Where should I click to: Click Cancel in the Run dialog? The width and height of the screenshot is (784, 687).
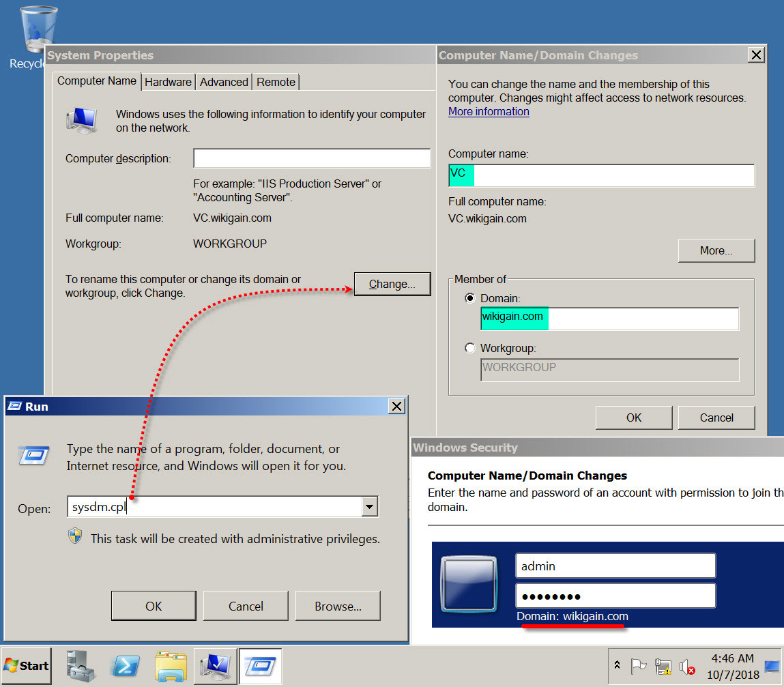click(x=246, y=606)
